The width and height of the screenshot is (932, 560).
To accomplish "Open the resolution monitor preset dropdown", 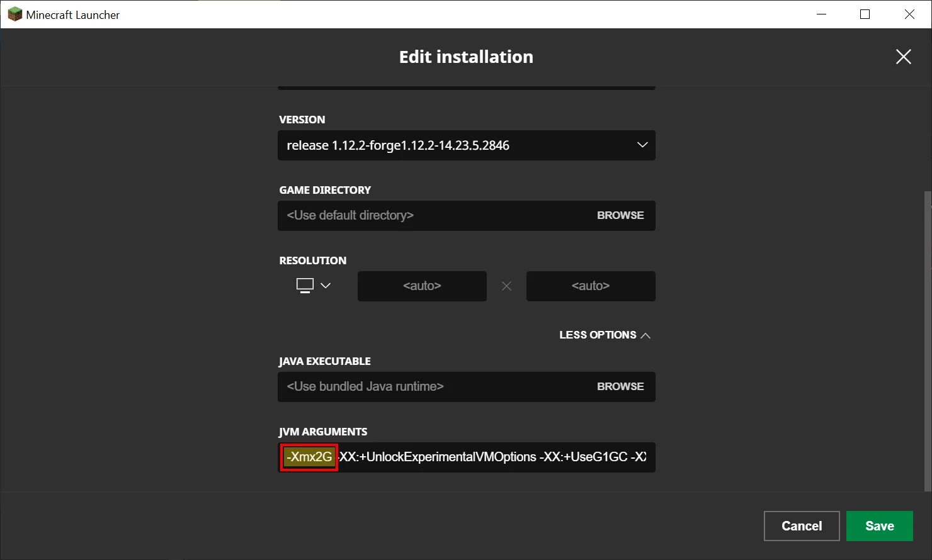I will pos(313,286).
